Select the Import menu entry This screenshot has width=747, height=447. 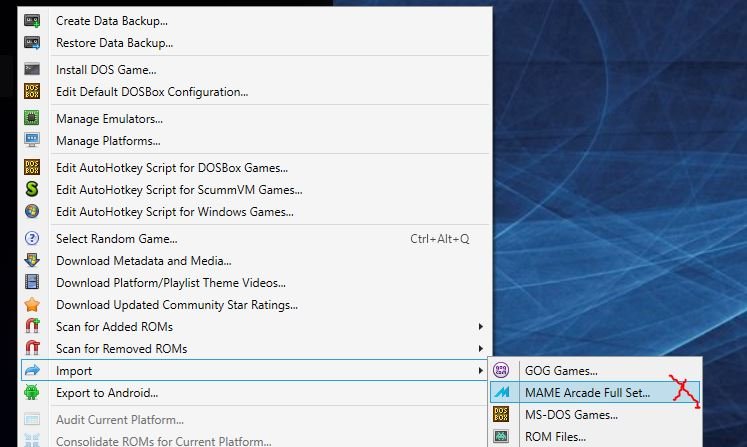(255, 370)
